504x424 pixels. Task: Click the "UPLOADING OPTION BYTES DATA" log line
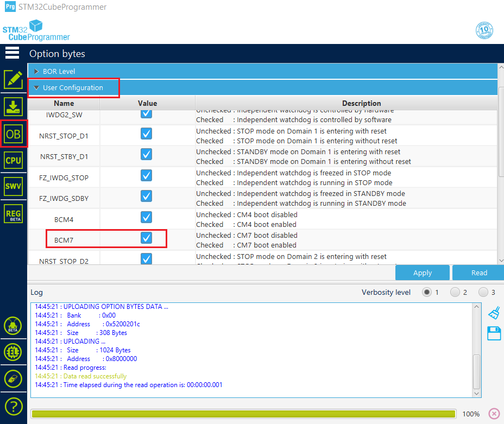[x=102, y=306]
